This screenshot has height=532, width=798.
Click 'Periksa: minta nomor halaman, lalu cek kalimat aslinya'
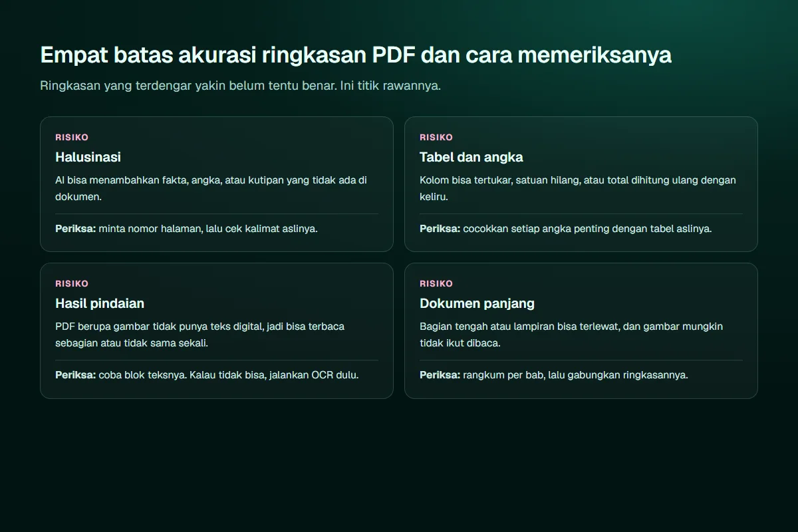point(186,228)
